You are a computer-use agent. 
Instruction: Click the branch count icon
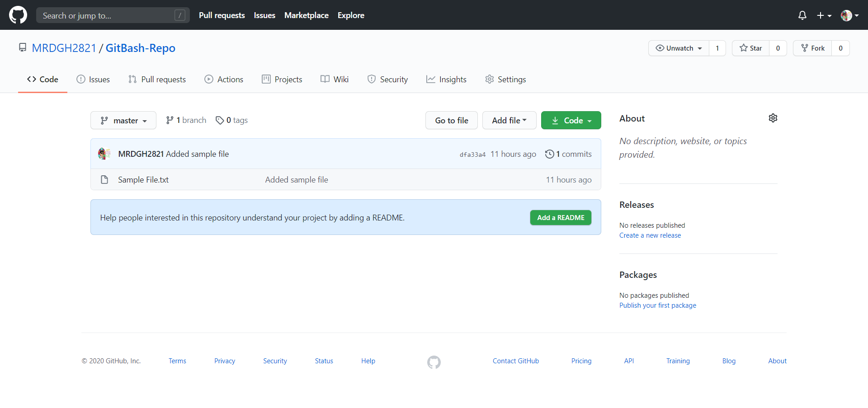point(170,120)
